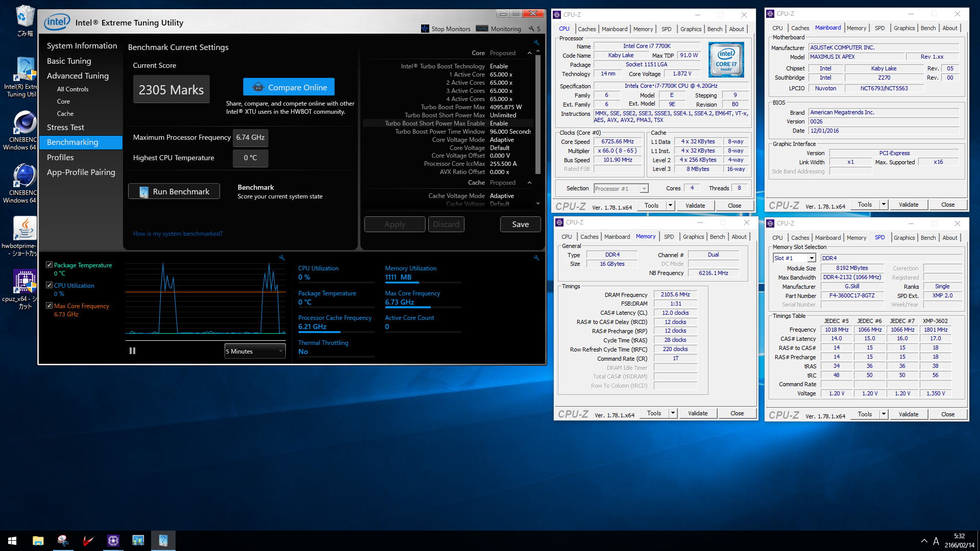980x551 pixels.
Task: Open Tools dropdown arrow in CPU-Z Memory window
Action: click(x=673, y=413)
